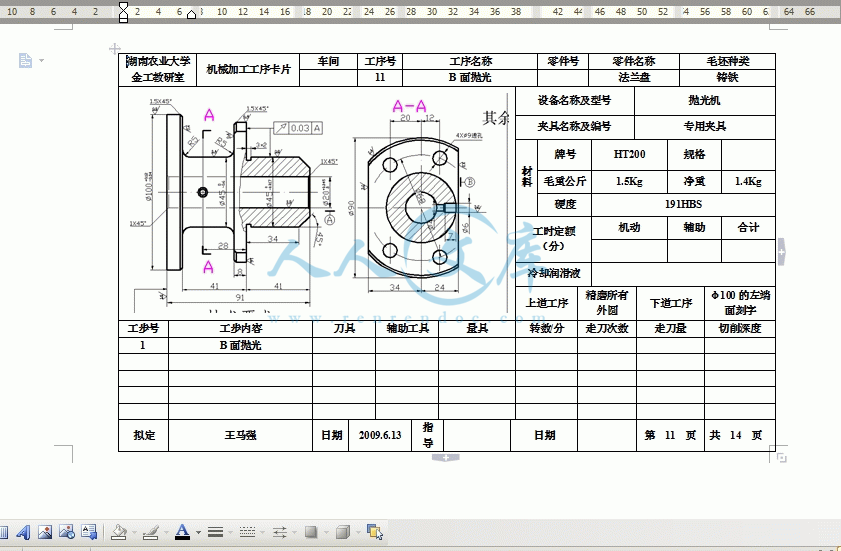Click the insert online picture icon
Image resolution: width=841 pixels, height=551 pixels.
pos(67,532)
